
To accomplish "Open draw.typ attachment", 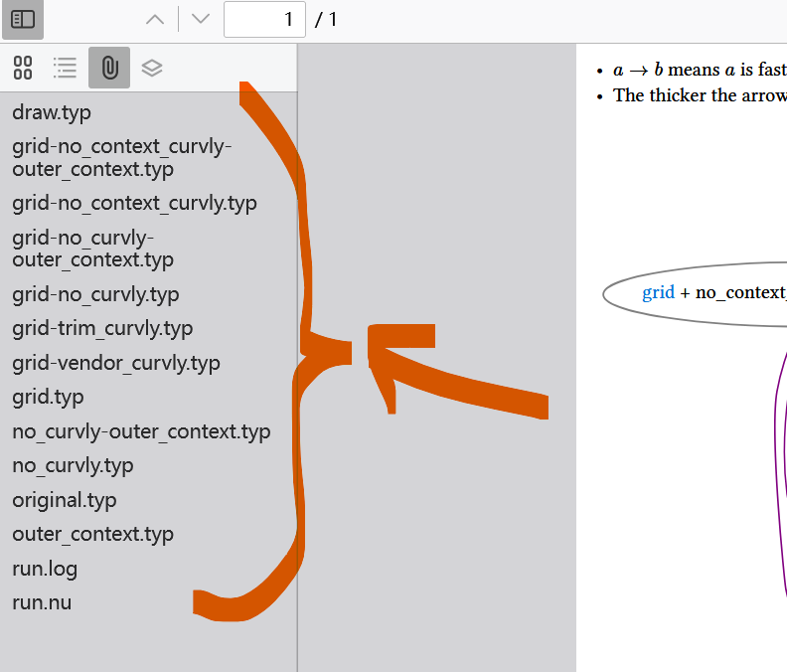I will (x=52, y=112).
